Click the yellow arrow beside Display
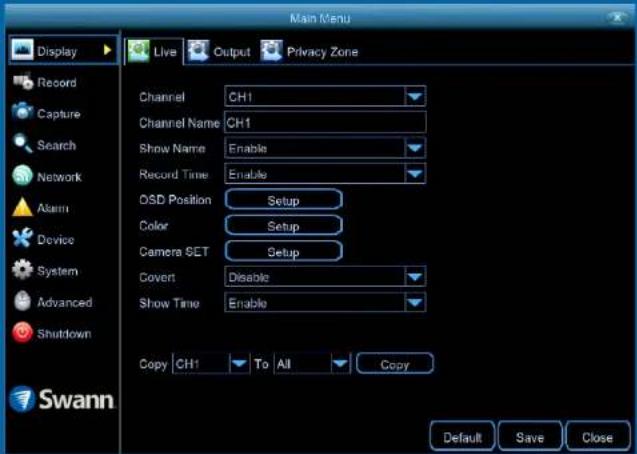This screenshot has height=454, width=637. (x=107, y=50)
